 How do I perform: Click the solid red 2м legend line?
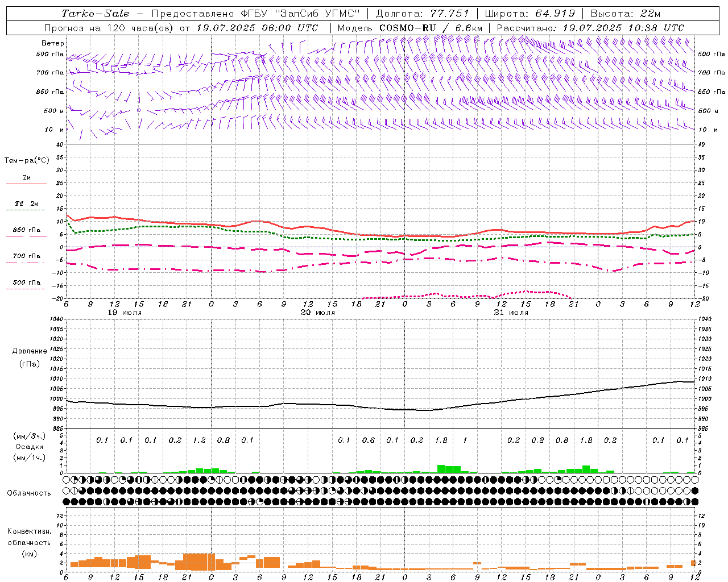[26, 184]
